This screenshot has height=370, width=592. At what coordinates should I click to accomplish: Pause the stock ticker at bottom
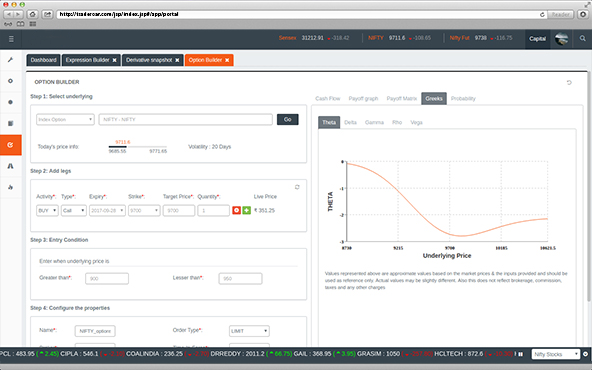tap(521, 354)
